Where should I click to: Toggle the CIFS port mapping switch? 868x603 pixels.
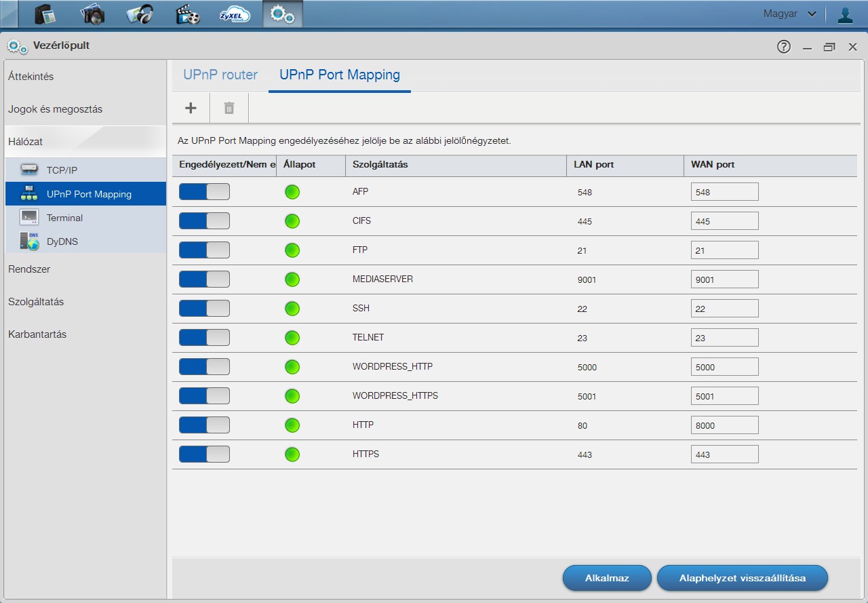tap(204, 221)
